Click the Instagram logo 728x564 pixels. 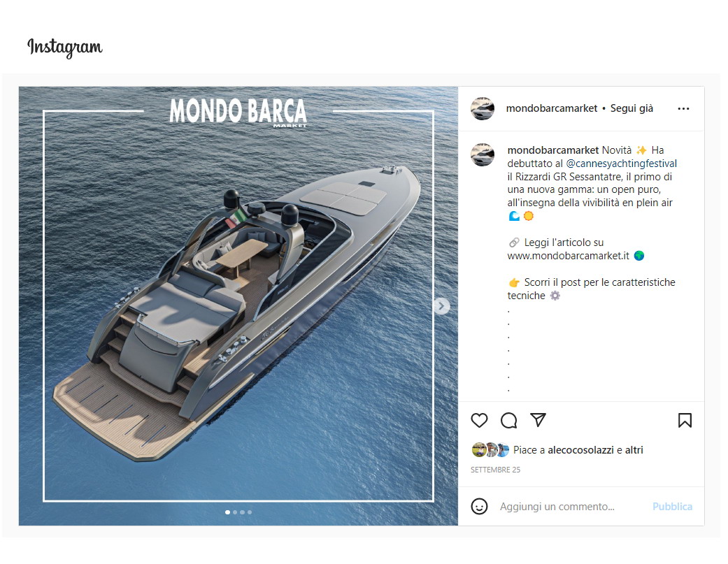(65, 48)
